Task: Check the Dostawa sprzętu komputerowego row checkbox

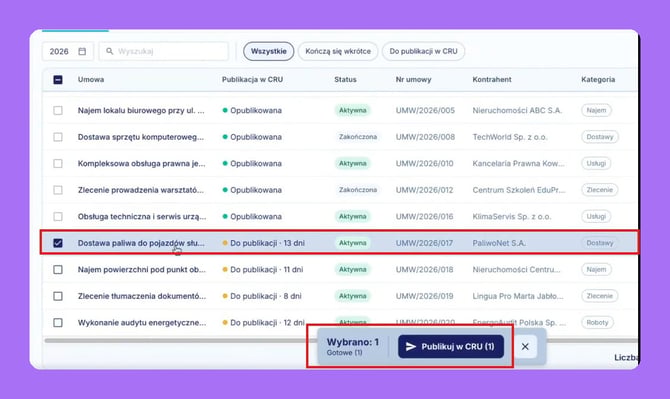Action: 58,137
